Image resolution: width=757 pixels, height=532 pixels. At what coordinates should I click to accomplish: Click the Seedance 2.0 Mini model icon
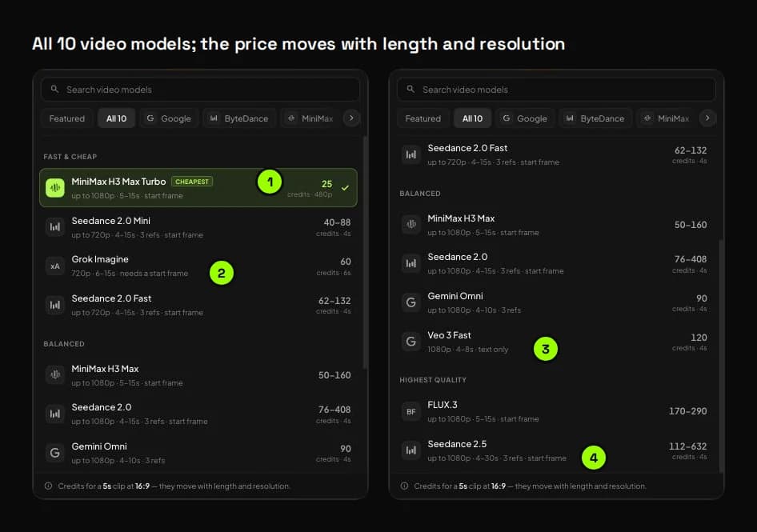[55, 227]
